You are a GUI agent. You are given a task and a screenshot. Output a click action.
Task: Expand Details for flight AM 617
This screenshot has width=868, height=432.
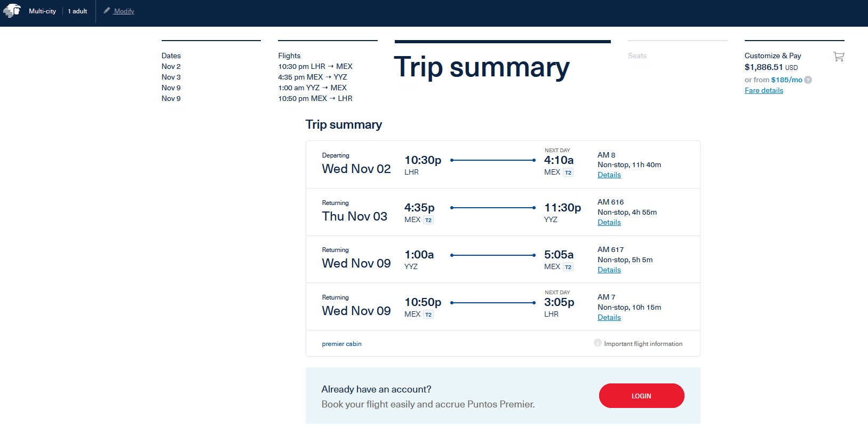(609, 270)
